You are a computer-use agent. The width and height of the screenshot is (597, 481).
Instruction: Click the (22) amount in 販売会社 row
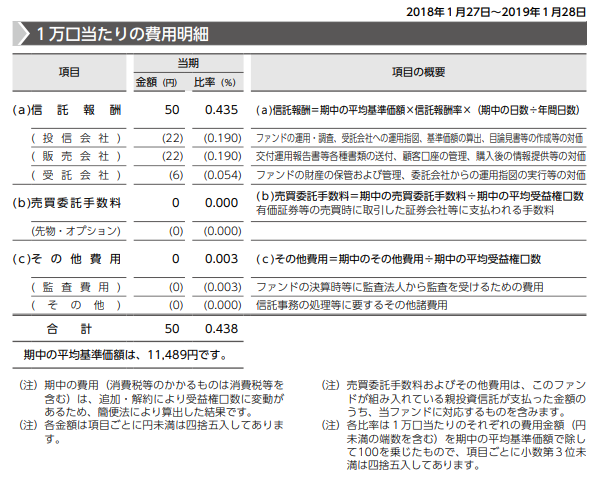(172, 156)
